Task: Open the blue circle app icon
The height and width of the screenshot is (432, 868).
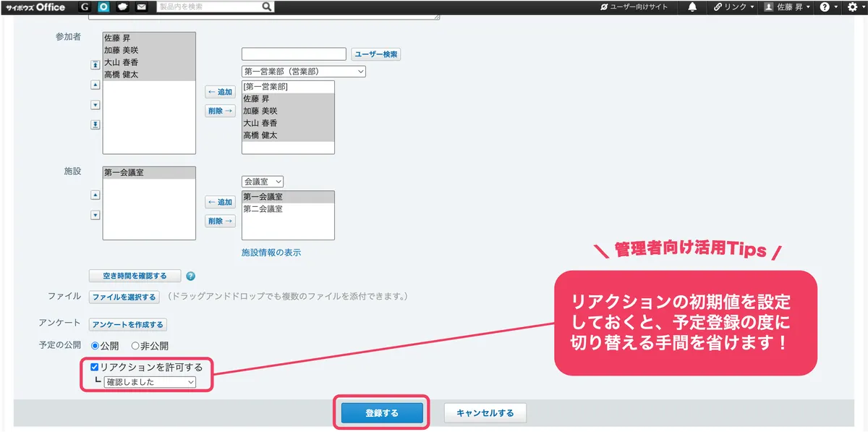Action: click(104, 7)
